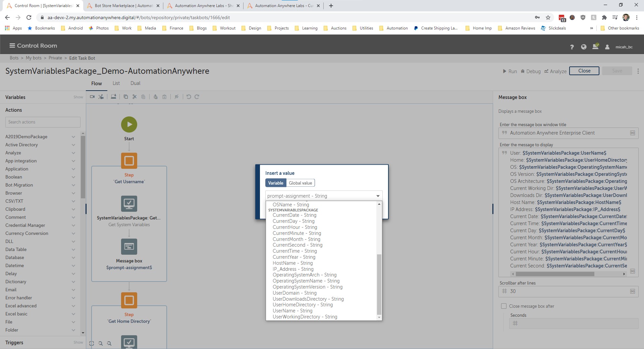Screen dimensions: 644x349
Task: Check the Close message box after checkbox
Action: pos(503,306)
